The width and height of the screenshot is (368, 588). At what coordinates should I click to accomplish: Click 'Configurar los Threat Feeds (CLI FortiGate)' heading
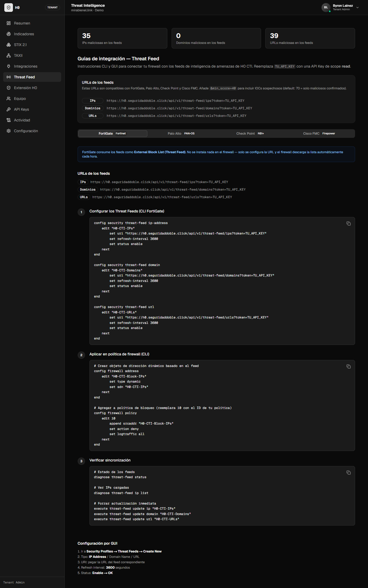(127, 211)
